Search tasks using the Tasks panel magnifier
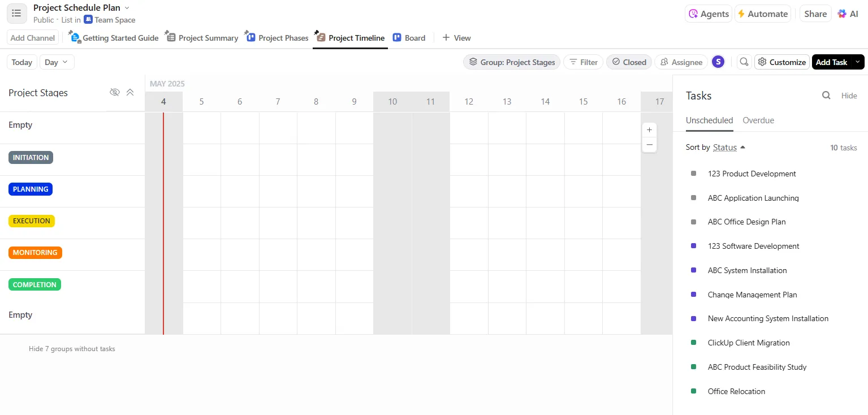 (826, 96)
